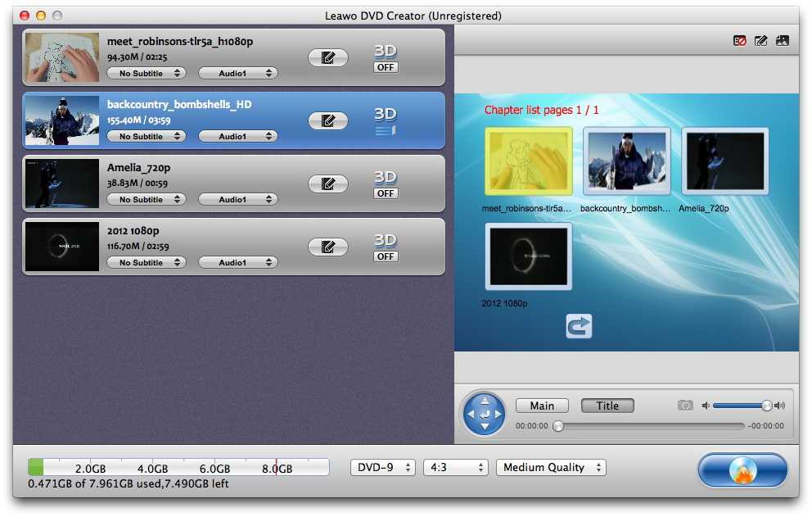
Task: Click the remaining time -00:00:00 label
Action: click(x=765, y=426)
